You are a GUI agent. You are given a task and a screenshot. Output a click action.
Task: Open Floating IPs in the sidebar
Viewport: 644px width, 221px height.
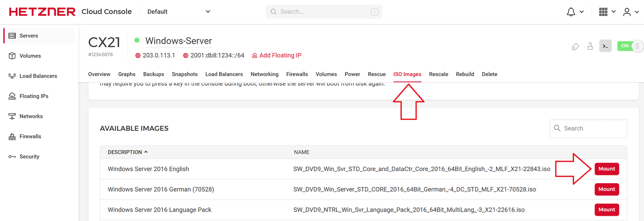(x=34, y=96)
